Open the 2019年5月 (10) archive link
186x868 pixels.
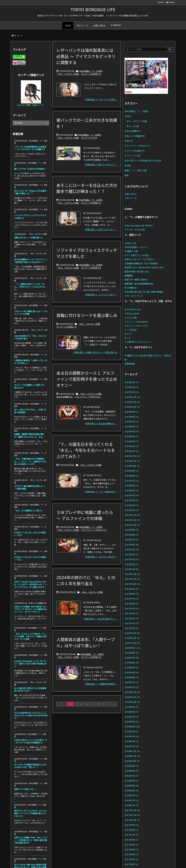point(132,727)
